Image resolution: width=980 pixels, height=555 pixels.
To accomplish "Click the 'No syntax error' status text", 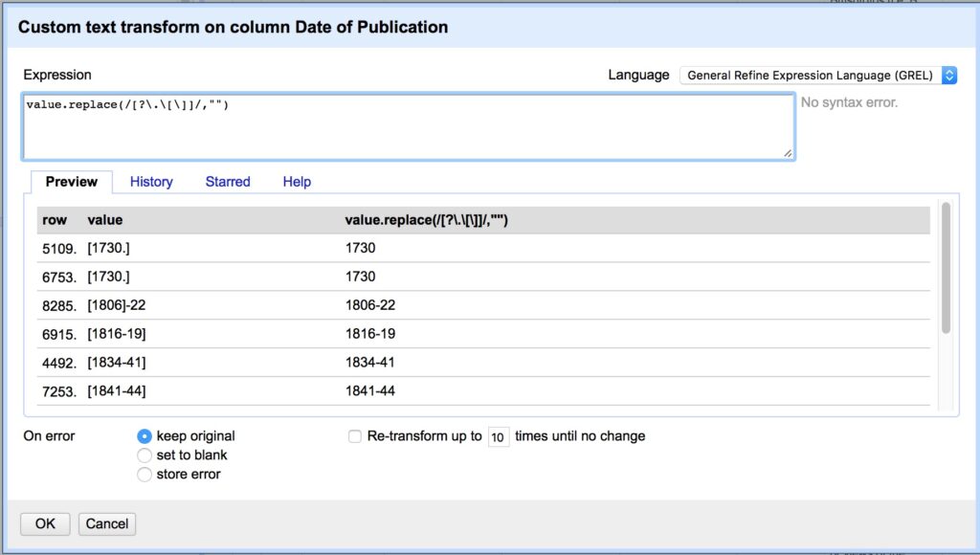I will point(849,102).
